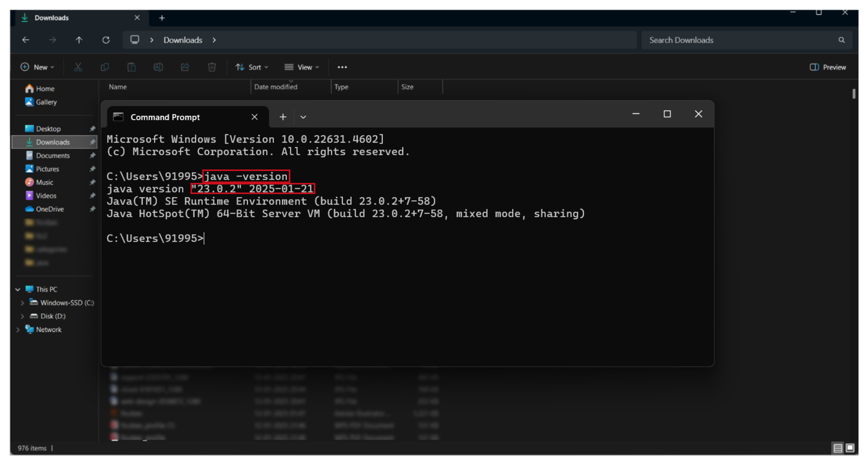
Task: Maximize the Command Prompt window
Action: click(667, 114)
